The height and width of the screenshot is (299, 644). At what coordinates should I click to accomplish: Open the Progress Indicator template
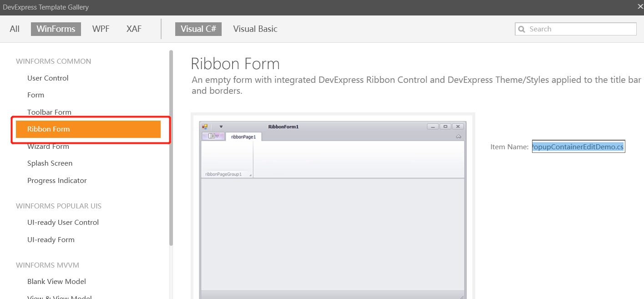57,180
